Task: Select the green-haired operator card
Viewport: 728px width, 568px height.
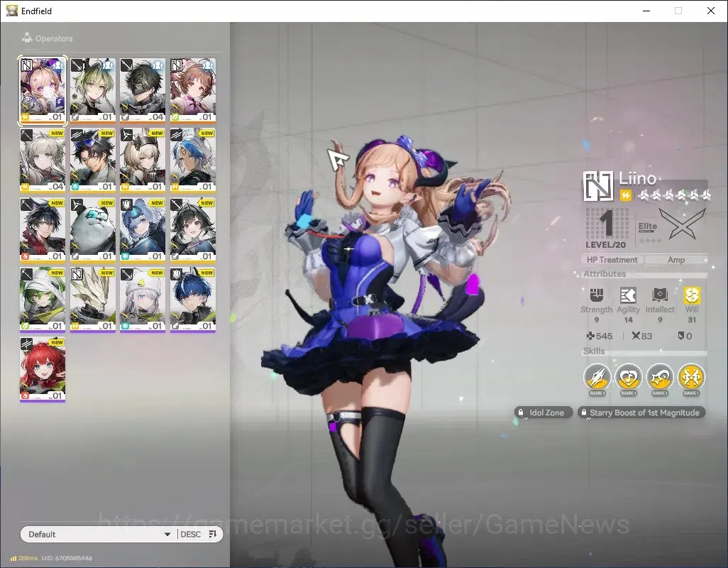Action: click(x=92, y=91)
